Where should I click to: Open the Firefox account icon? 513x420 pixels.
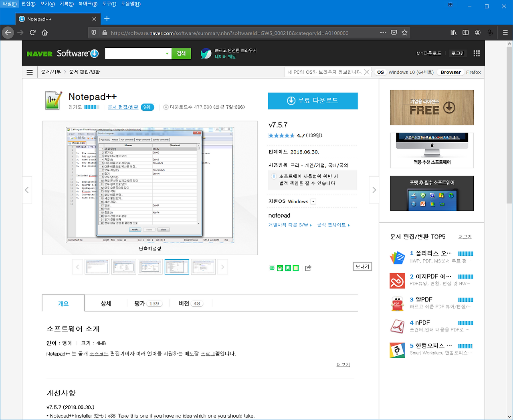(478, 32)
